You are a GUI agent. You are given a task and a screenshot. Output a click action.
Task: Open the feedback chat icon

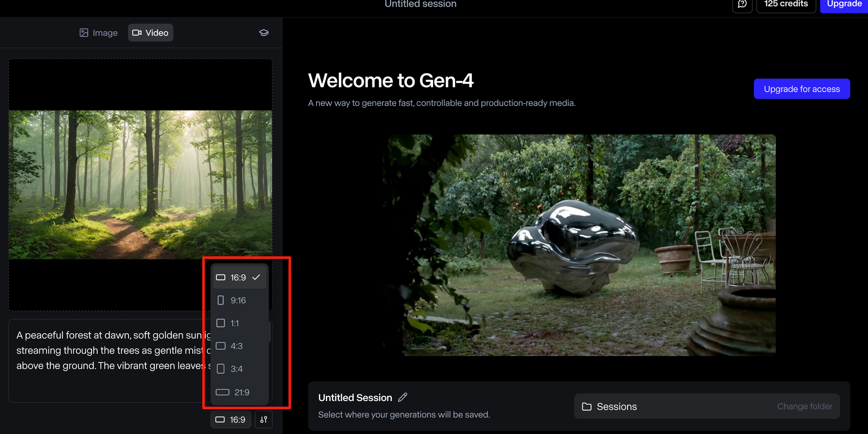[742, 4]
